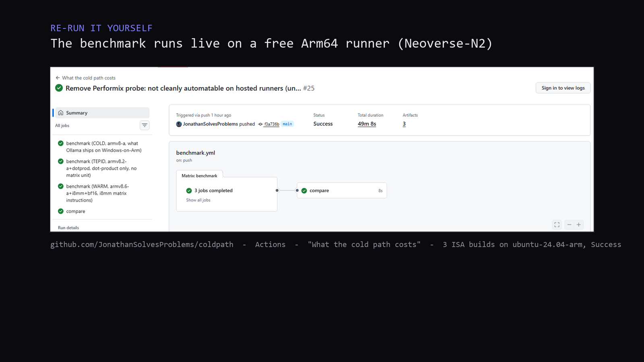The image size is (644, 362).
Task: Click the Triggered via push 1 hour ago text
Action: 204,115
